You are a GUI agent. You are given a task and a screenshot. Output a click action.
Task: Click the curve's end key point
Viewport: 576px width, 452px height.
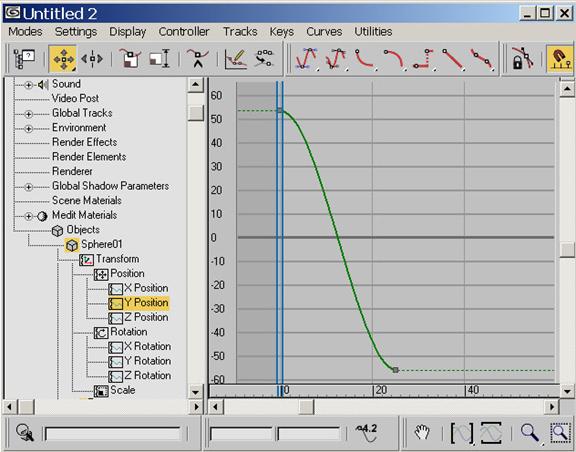(x=395, y=370)
